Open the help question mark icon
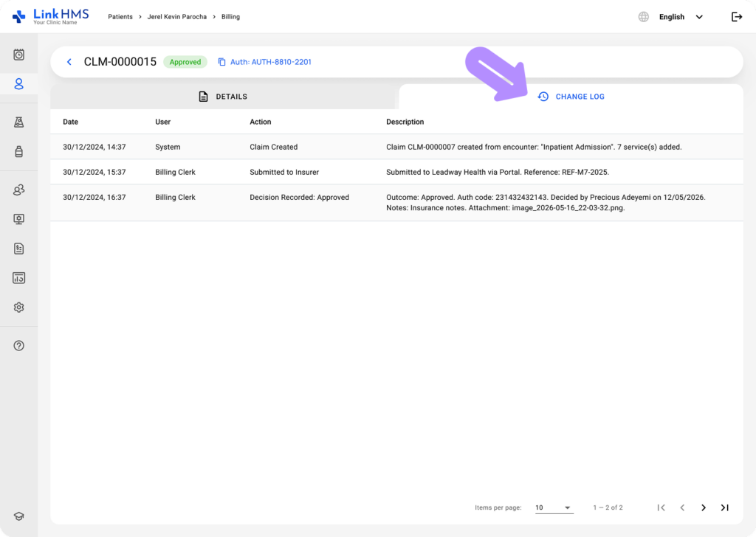This screenshot has height=537, width=756. coord(18,346)
